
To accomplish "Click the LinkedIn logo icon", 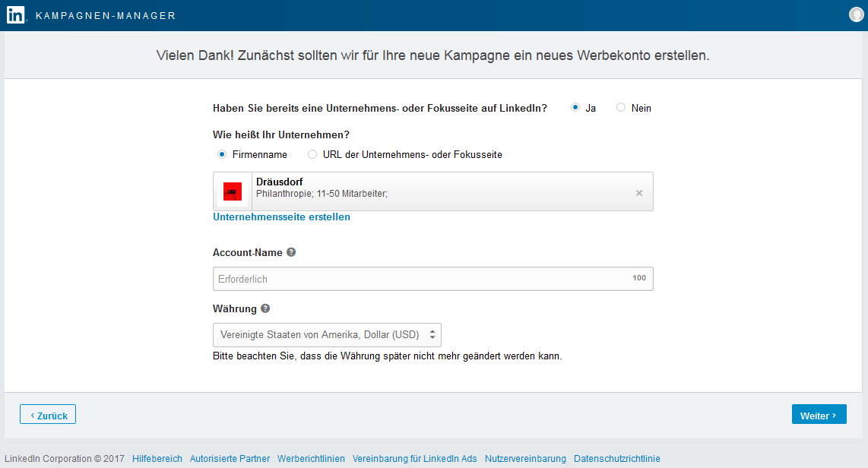I will point(15,15).
